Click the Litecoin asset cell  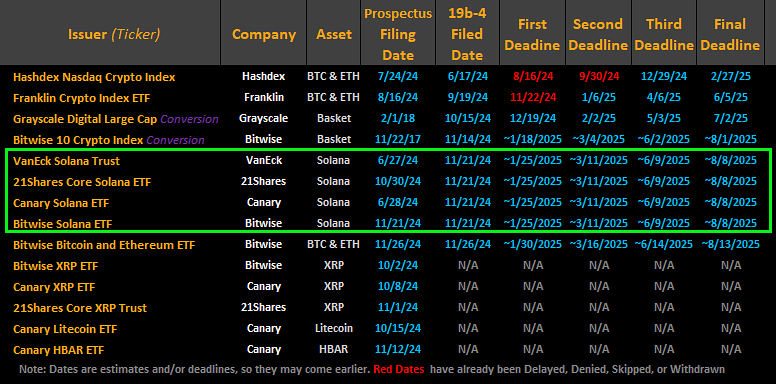(334, 328)
